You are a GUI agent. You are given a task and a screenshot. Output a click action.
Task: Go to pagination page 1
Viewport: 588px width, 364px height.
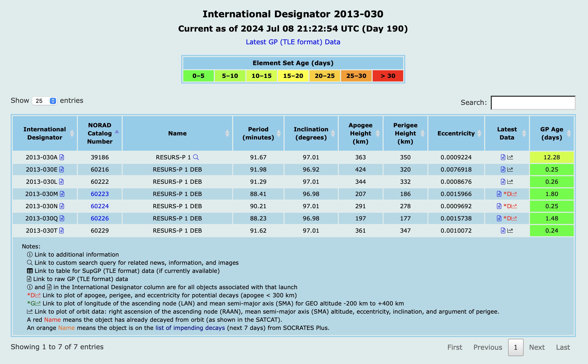click(515, 347)
